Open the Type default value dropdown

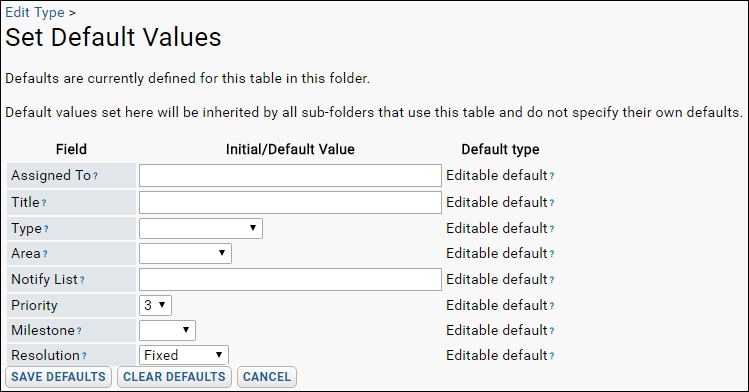pyautogui.click(x=201, y=228)
